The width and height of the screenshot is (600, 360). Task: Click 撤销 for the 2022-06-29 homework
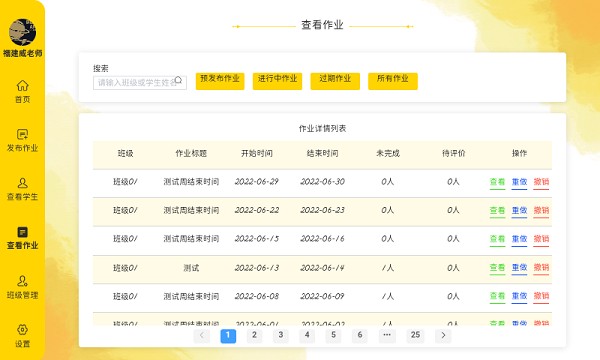point(541,182)
